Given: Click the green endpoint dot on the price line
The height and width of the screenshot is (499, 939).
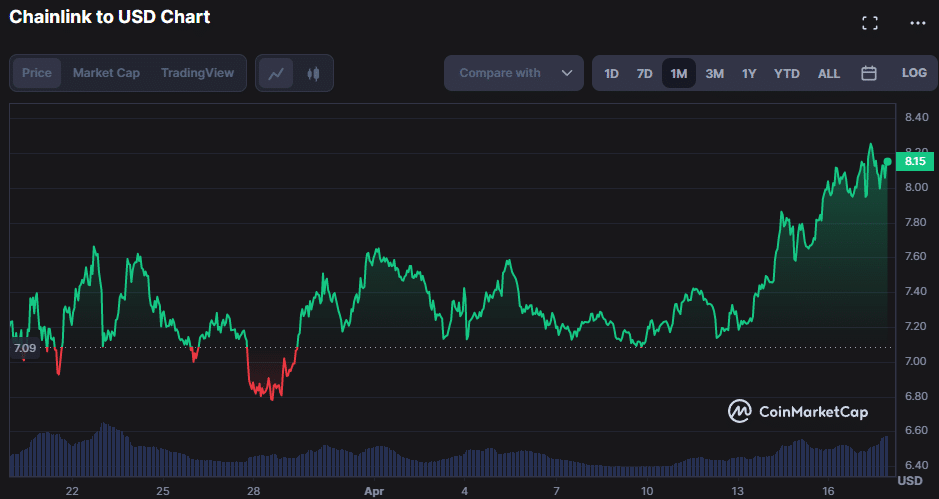Looking at the screenshot, I should tap(887, 162).
